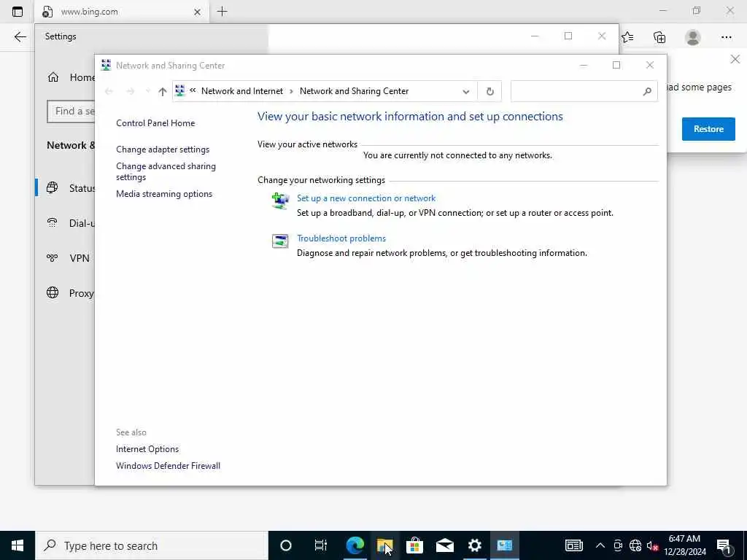Select the VPN icon in Settings sidebar

[x=53, y=257]
